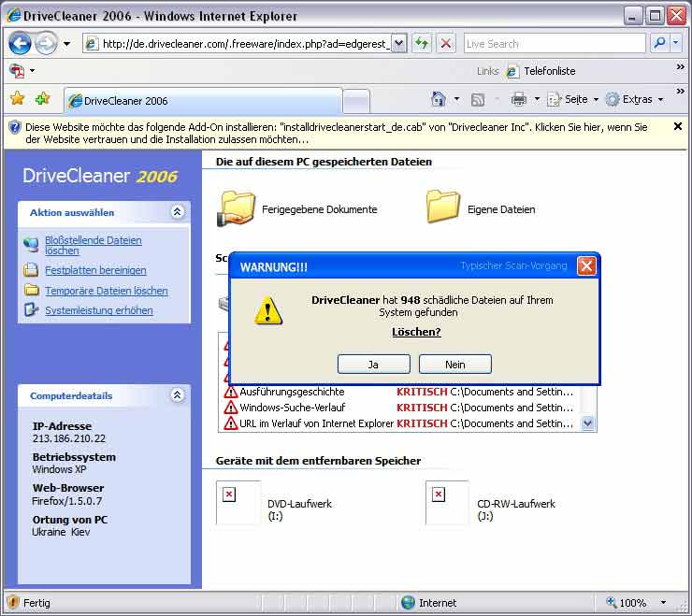The height and width of the screenshot is (616, 692).
Task: Click the Refresh page icon
Action: pos(422,43)
